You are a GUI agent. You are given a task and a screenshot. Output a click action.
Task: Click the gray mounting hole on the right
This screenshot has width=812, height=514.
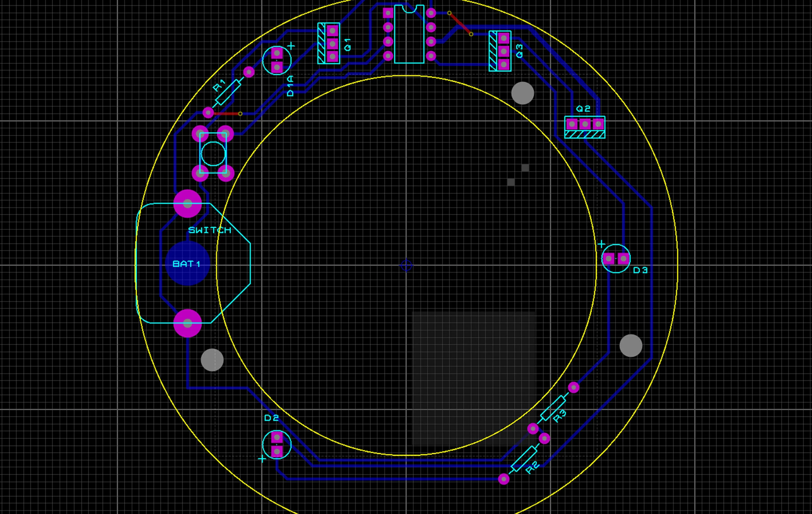click(x=631, y=345)
